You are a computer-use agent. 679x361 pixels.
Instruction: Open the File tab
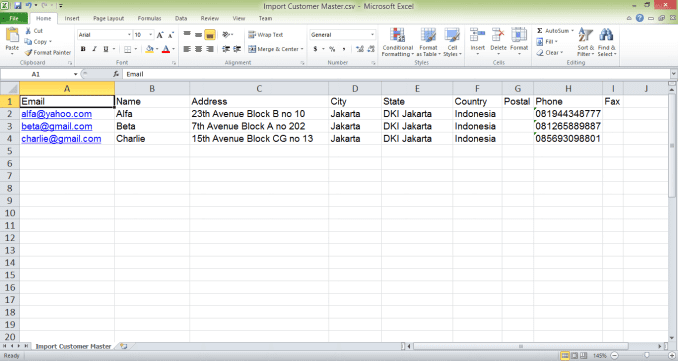[x=14, y=18]
